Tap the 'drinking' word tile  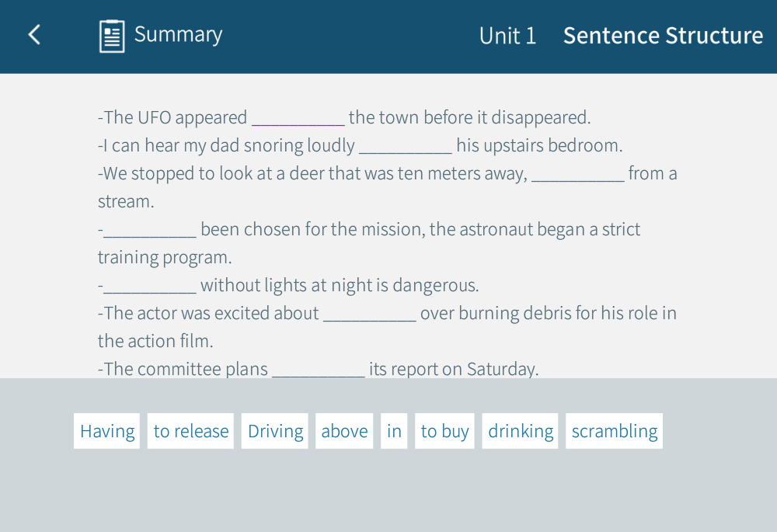point(521,431)
